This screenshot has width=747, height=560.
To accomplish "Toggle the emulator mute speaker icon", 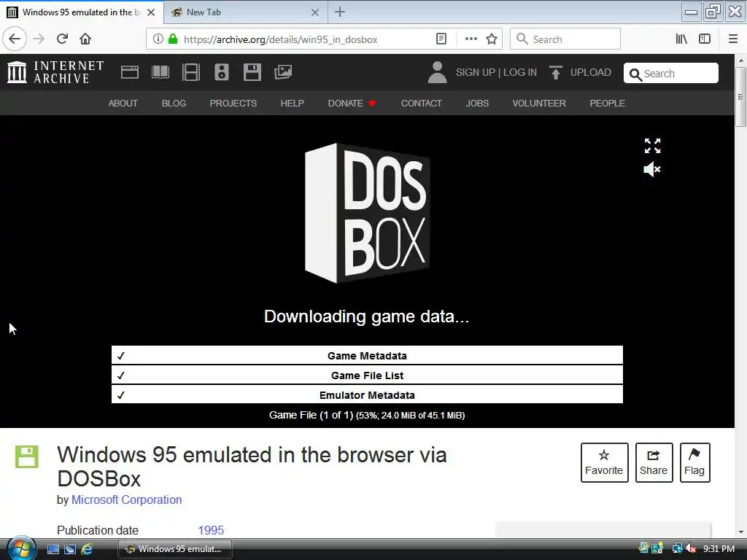I will [651, 169].
